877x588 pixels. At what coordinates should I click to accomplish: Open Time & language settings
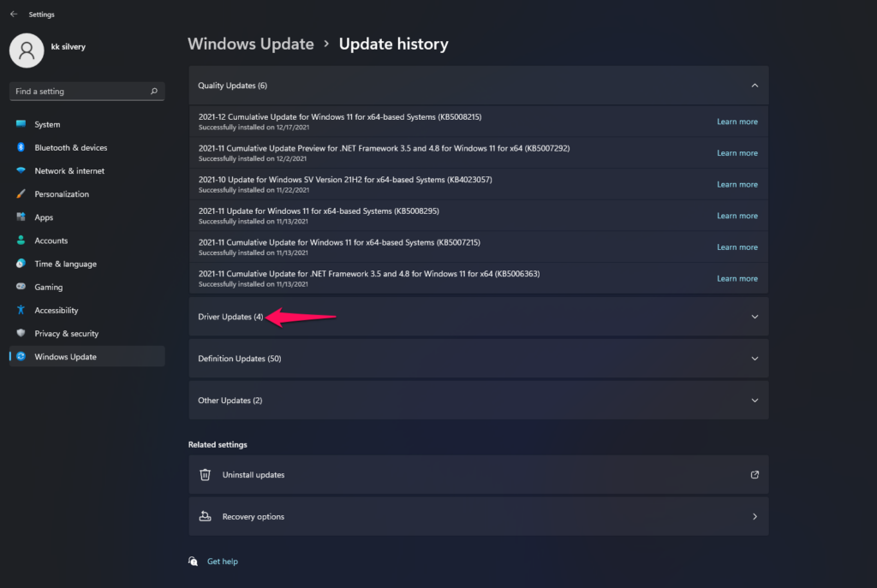pyautogui.click(x=87, y=264)
